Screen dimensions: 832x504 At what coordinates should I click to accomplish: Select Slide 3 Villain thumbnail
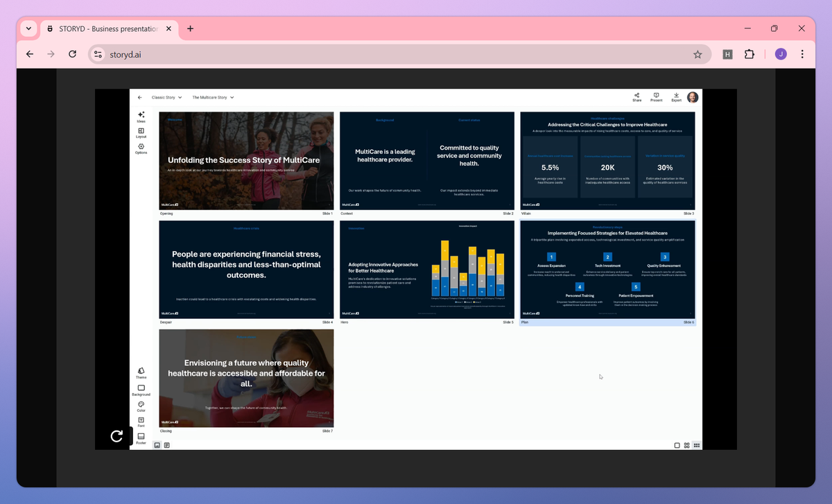coord(607,161)
